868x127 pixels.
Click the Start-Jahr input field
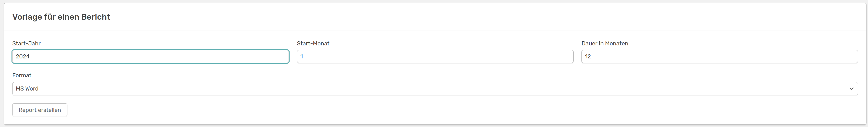click(150, 57)
